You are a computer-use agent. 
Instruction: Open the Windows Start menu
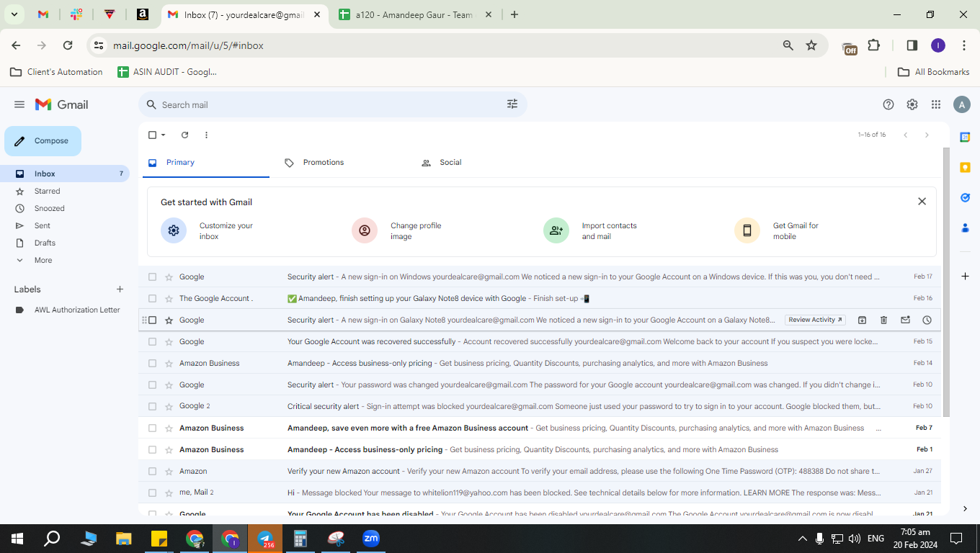[x=17, y=539]
